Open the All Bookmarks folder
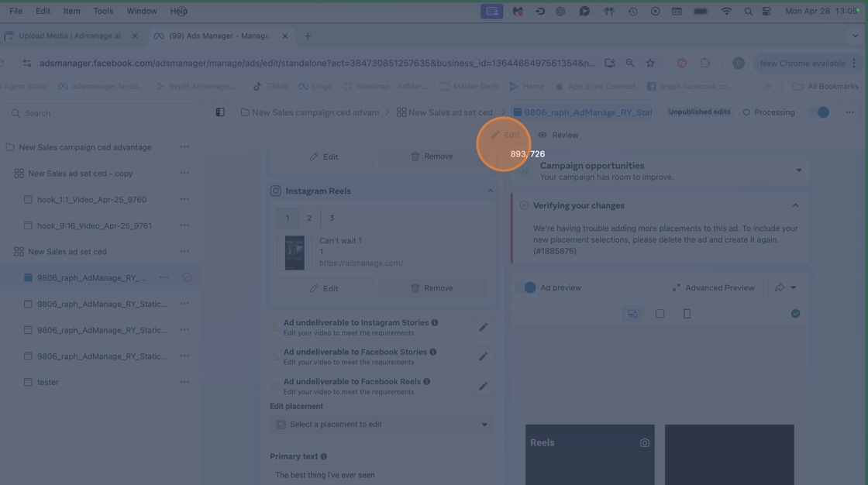The width and height of the screenshot is (868, 485). tap(825, 86)
